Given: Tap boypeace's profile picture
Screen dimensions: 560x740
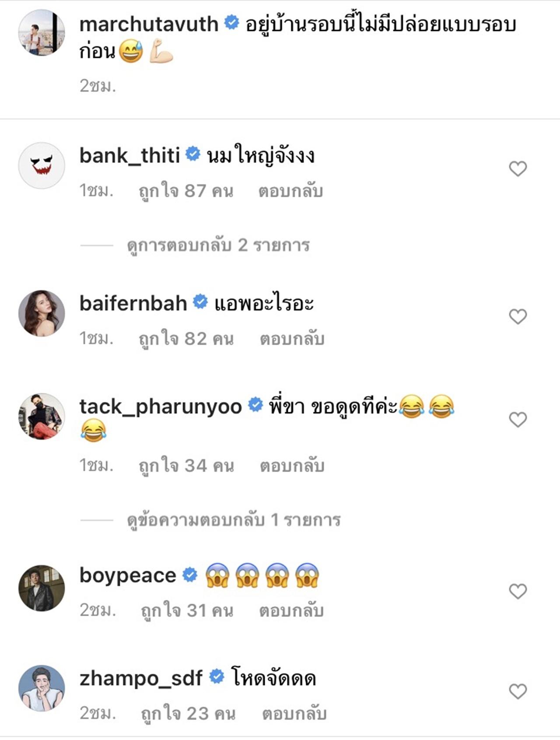Looking at the screenshot, I should point(42,588).
